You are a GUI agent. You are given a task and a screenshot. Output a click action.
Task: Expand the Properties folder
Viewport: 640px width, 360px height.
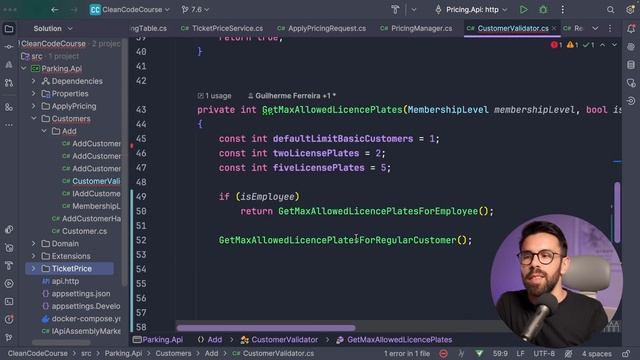tap(33, 93)
